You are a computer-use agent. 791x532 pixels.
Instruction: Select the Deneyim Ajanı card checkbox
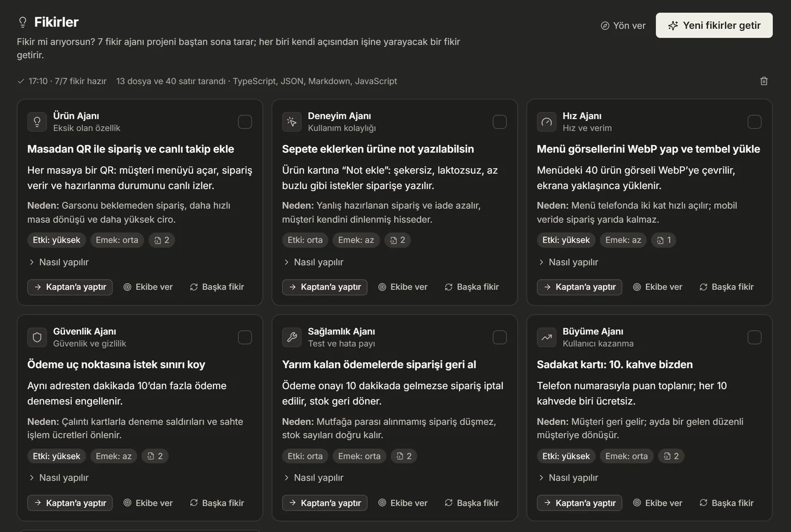pos(500,122)
